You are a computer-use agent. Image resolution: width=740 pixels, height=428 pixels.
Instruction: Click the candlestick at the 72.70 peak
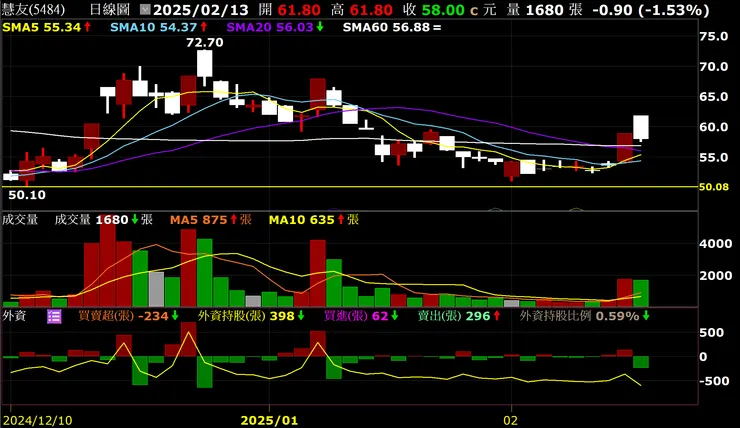[x=204, y=65]
